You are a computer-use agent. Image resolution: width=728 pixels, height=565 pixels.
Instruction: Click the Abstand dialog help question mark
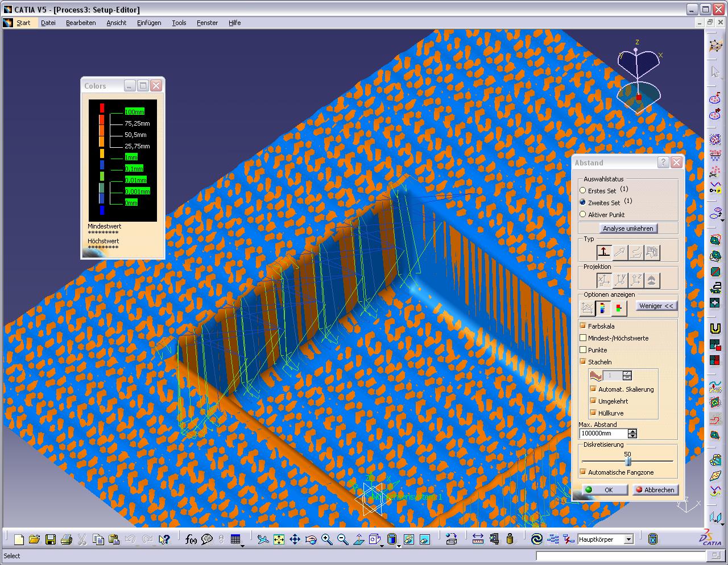(663, 163)
